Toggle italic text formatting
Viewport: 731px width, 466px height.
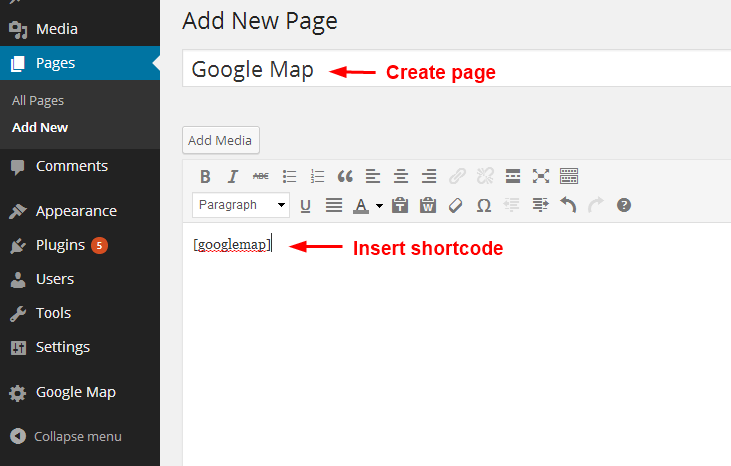[233, 177]
